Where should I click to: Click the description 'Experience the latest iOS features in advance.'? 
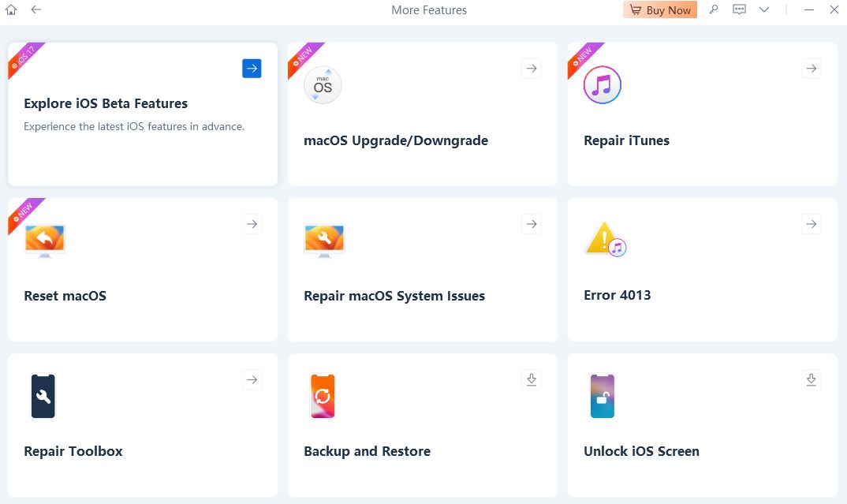[134, 126]
